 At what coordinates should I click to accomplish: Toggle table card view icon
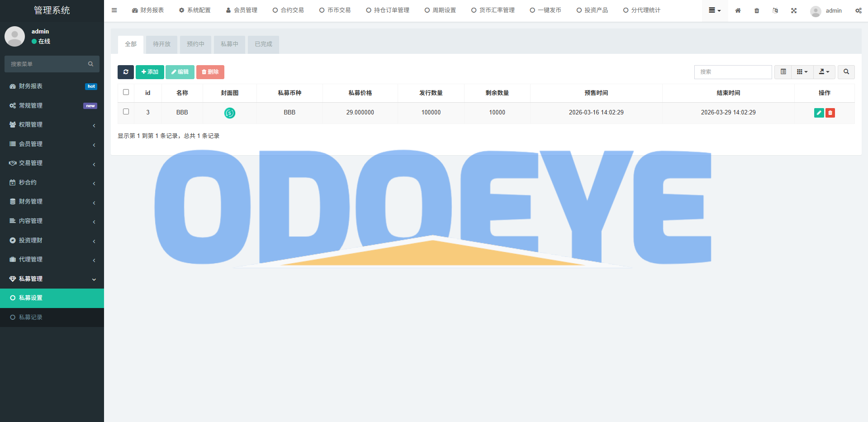(783, 72)
